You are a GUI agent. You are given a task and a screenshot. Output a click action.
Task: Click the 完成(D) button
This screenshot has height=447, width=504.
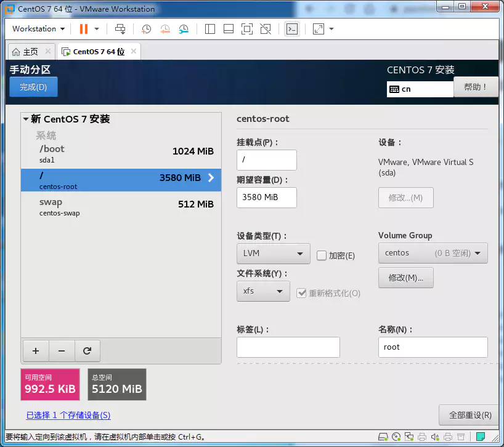tap(33, 87)
